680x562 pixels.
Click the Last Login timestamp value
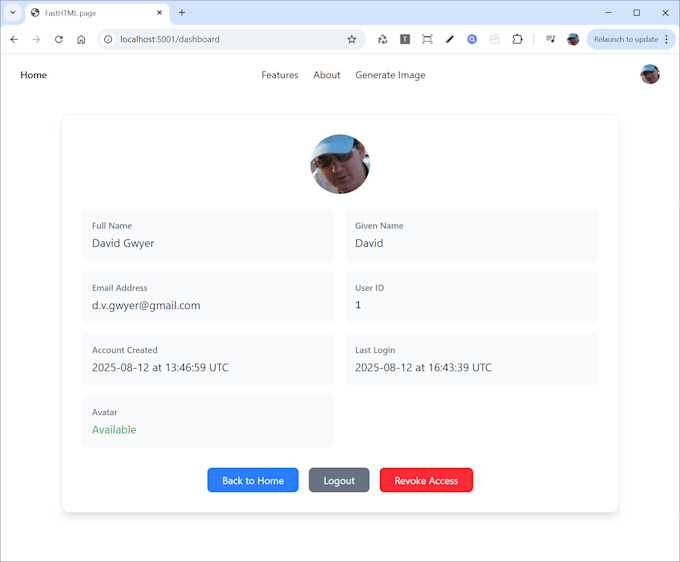[x=423, y=368]
